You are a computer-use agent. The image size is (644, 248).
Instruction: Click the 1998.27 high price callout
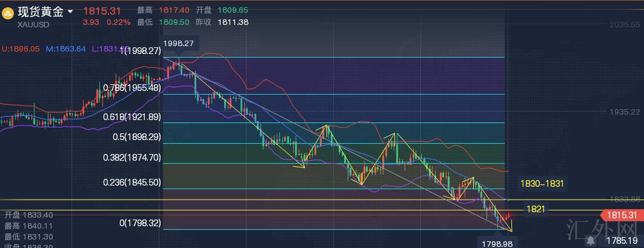(x=178, y=44)
